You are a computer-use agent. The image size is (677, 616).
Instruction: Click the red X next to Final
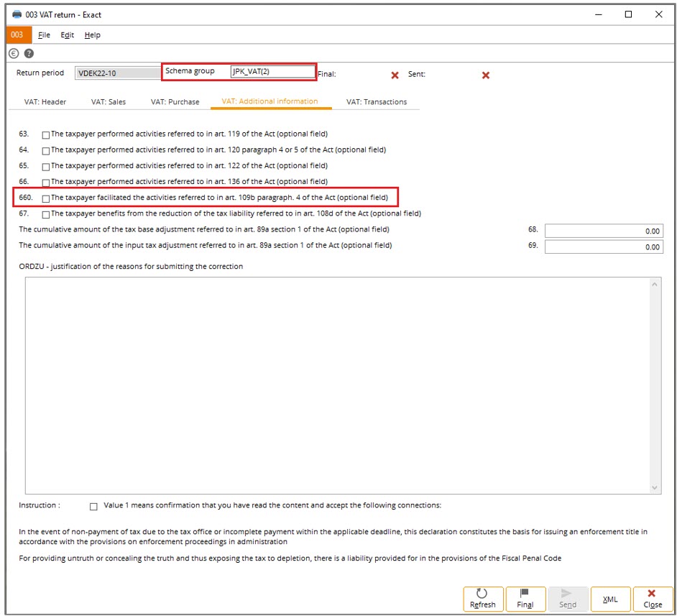395,75
